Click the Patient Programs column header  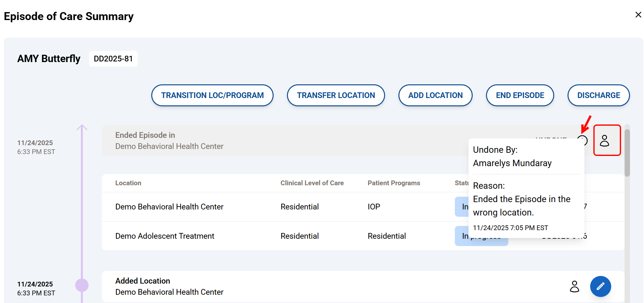click(x=394, y=183)
